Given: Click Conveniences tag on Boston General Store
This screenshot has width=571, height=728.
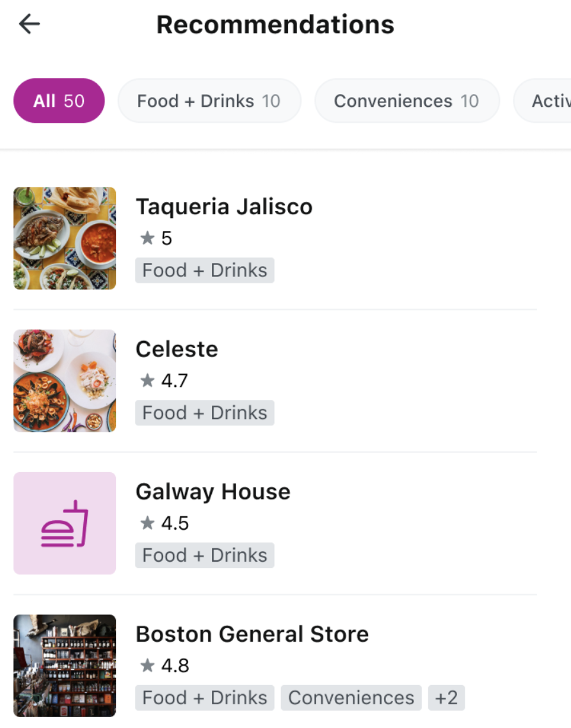Looking at the screenshot, I should coord(351,698).
